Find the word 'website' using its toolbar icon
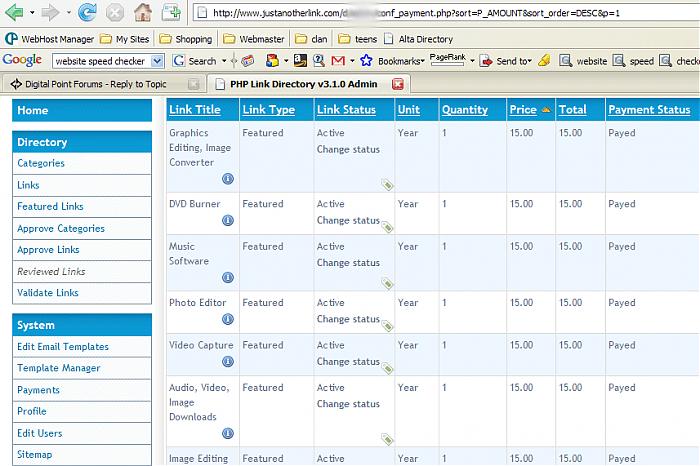This screenshot has height=466, width=700. click(566, 61)
